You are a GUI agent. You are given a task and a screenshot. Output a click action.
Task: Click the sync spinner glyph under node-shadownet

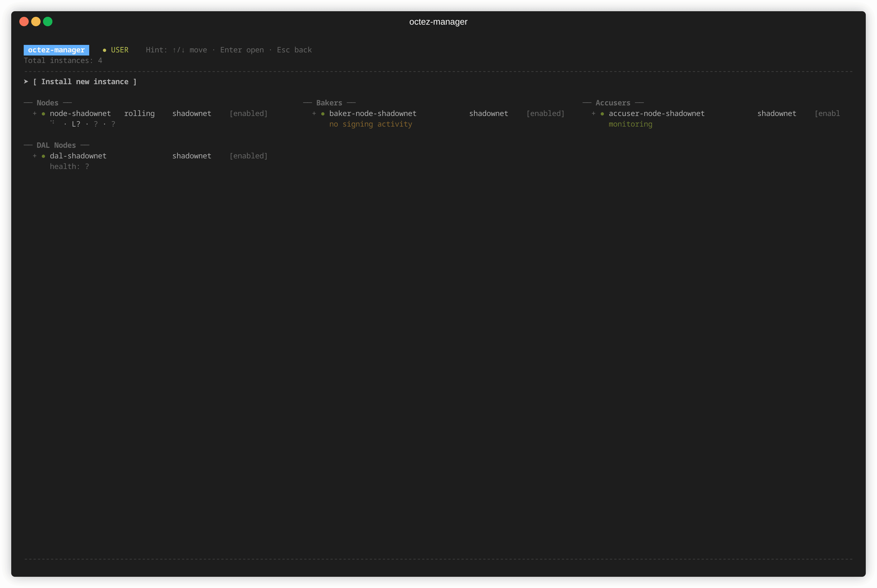[x=52, y=122]
